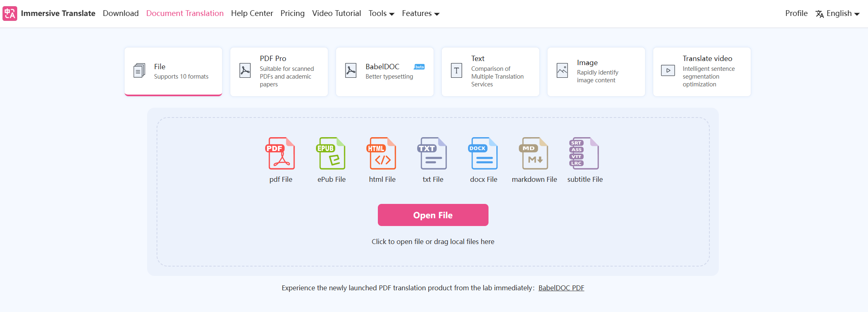
Task: Open the Translate video tab
Action: [x=702, y=72]
